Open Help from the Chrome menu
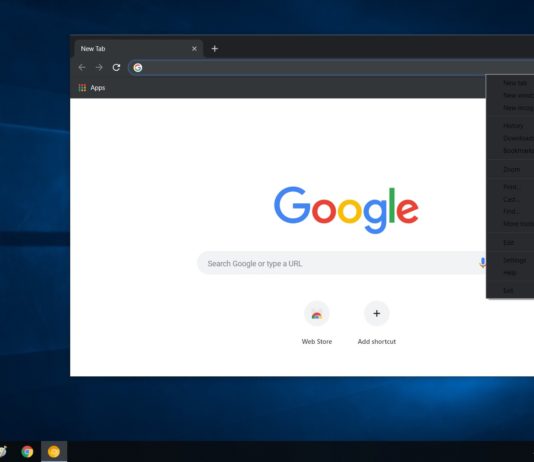 click(510, 273)
